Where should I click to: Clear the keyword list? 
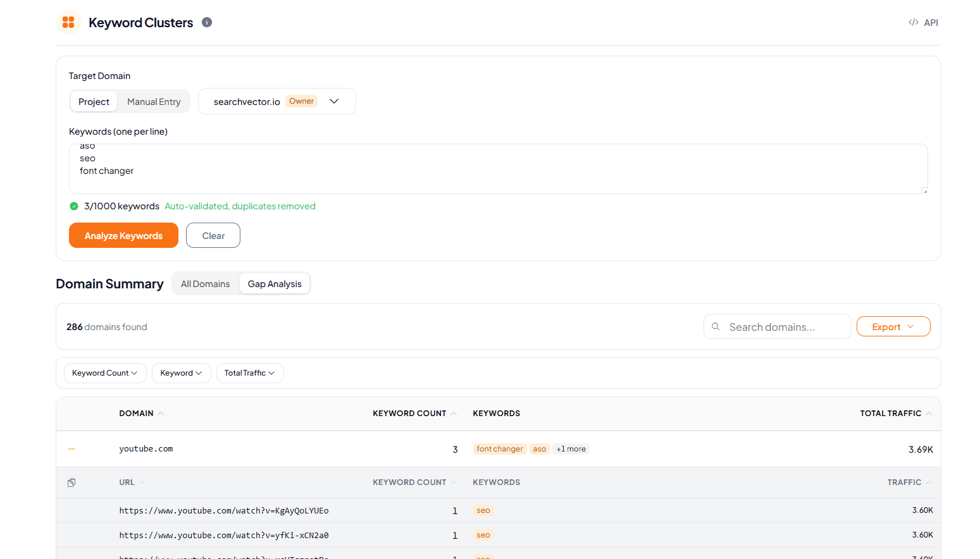213,235
